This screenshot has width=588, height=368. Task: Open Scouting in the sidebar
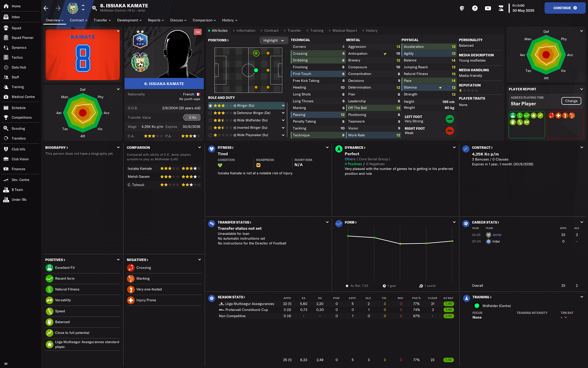pos(18,128)
